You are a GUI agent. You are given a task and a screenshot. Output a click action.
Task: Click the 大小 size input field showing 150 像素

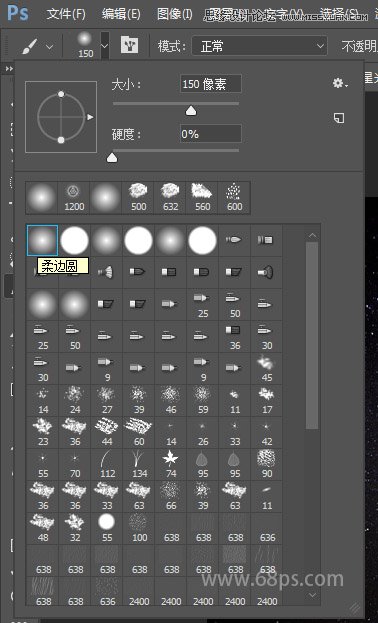pos(211,84)
